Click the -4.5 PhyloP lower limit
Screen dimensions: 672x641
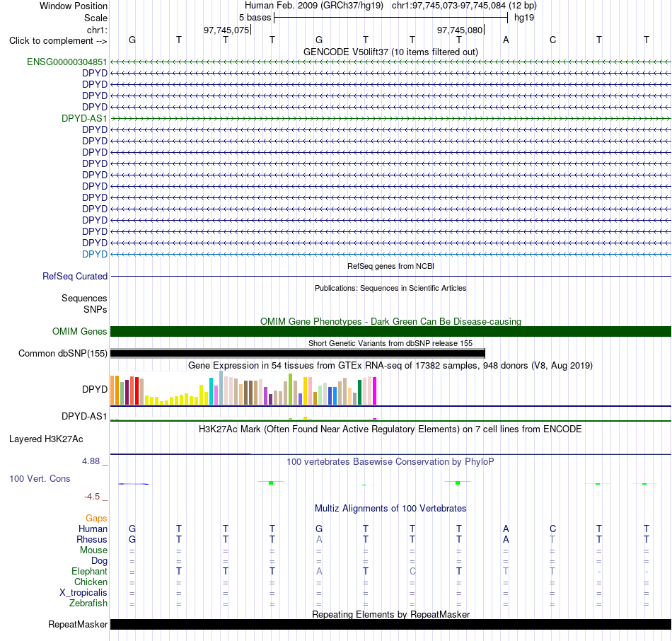pyautogui.click(x=92, y=497)
